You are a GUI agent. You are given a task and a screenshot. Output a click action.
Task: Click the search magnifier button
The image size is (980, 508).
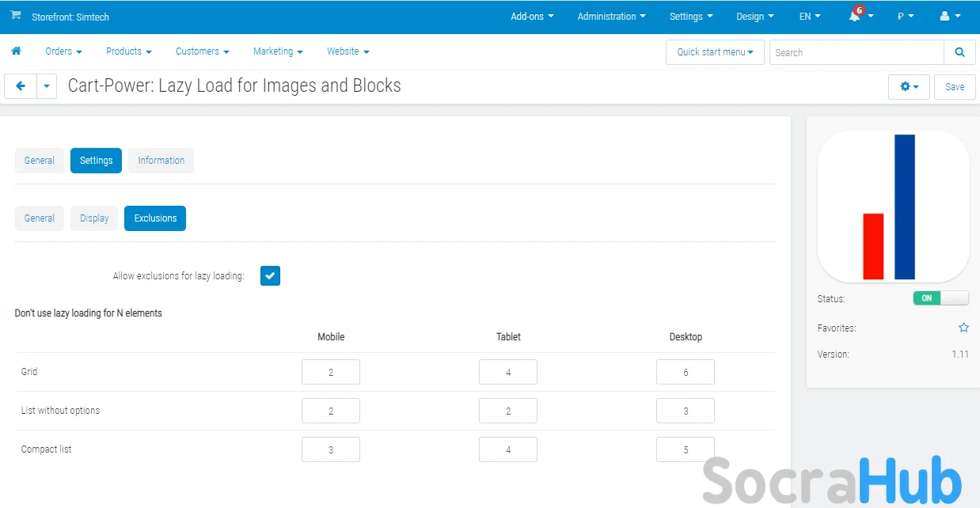tap(959, 52)
